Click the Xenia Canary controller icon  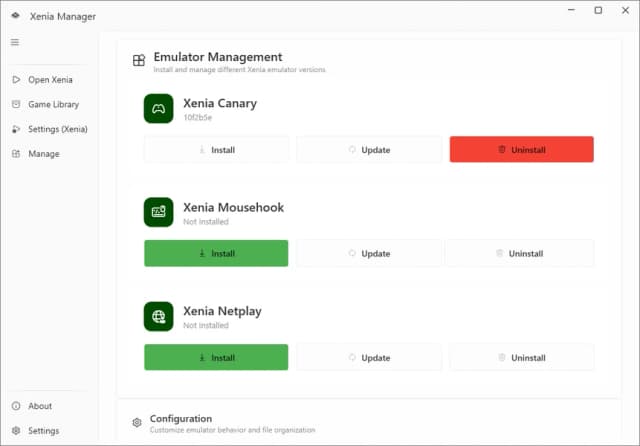(158, 109)
